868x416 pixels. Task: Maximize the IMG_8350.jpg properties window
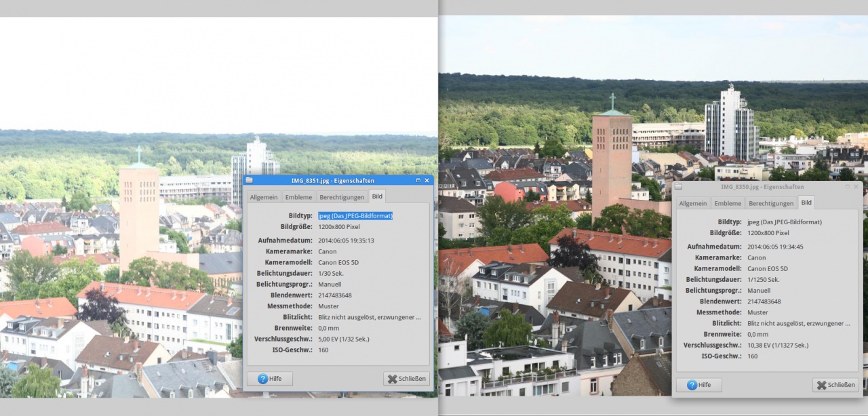(x=848, y=186)
